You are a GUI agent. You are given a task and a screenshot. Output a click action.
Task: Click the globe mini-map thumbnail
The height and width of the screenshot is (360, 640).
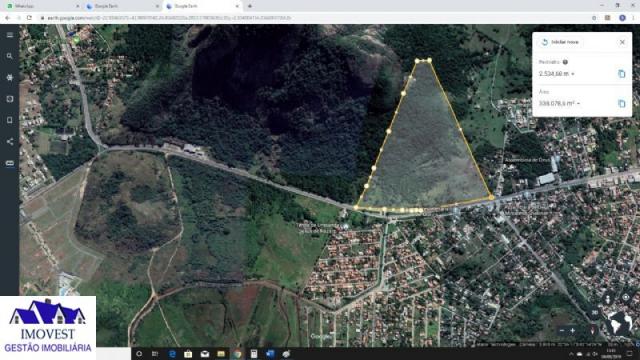coord(620,324)
